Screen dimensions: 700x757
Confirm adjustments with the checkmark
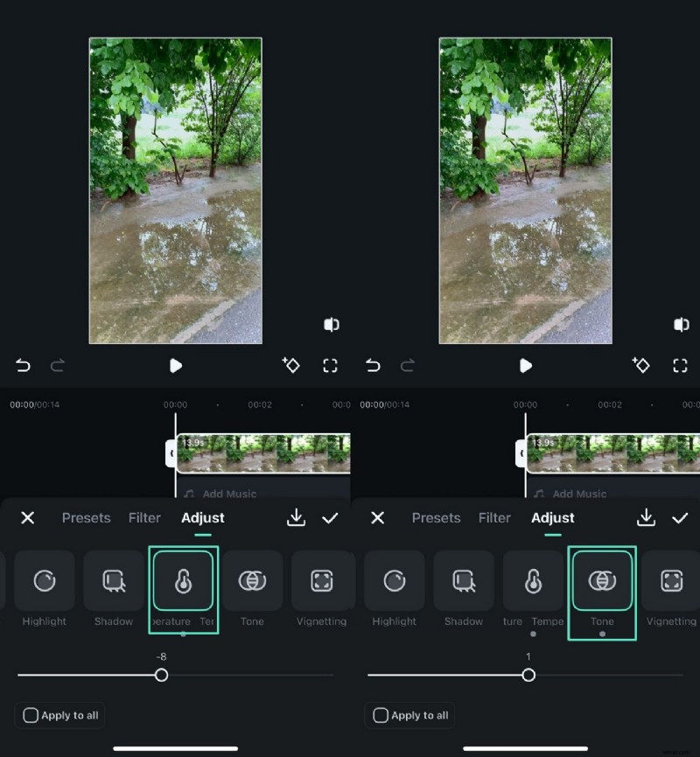331,518
